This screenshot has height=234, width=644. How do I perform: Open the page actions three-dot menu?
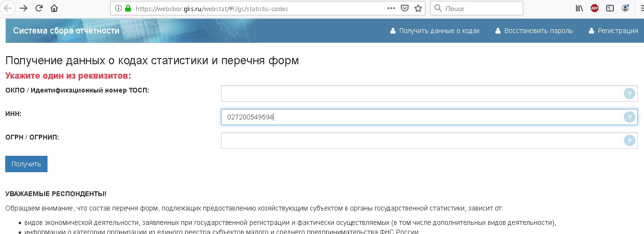pos(391,8)
